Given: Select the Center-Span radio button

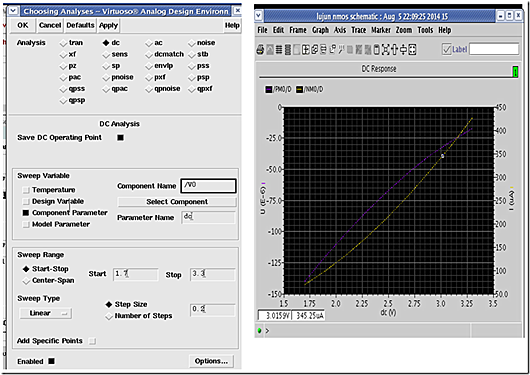Looking at the screenshot, I should point(26,281).
